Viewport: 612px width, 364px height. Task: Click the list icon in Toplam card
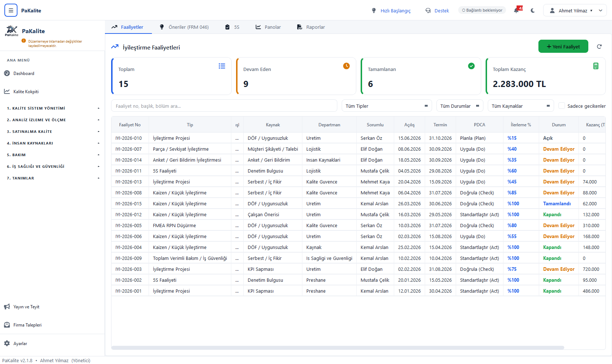(x=222, y=66)
